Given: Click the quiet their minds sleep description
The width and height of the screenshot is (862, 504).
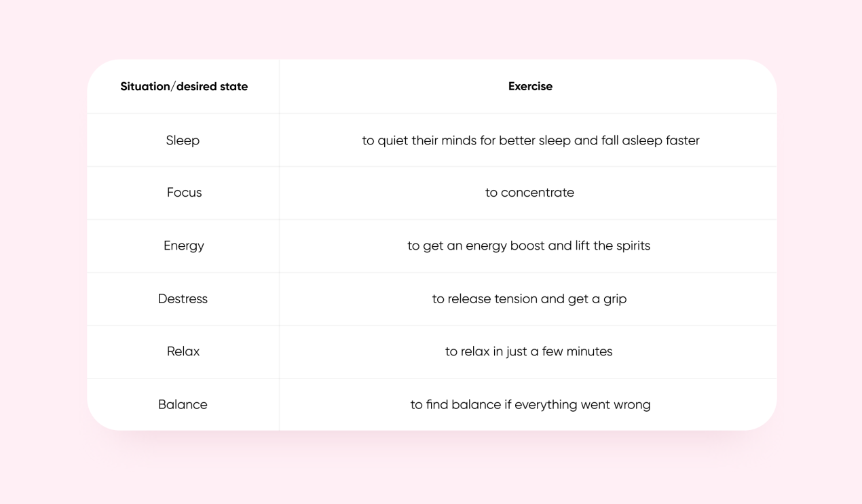Looking at the screenshot, I should [530, 140].
